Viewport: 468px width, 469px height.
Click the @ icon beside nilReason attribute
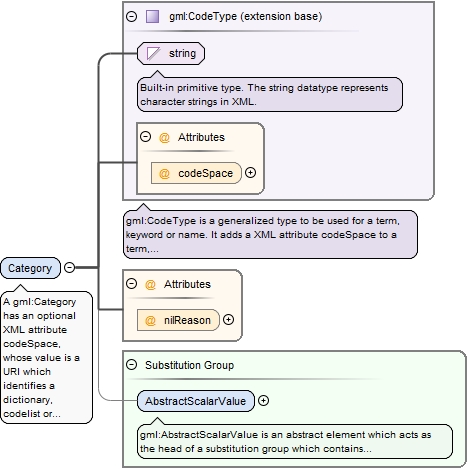(150, 320)
